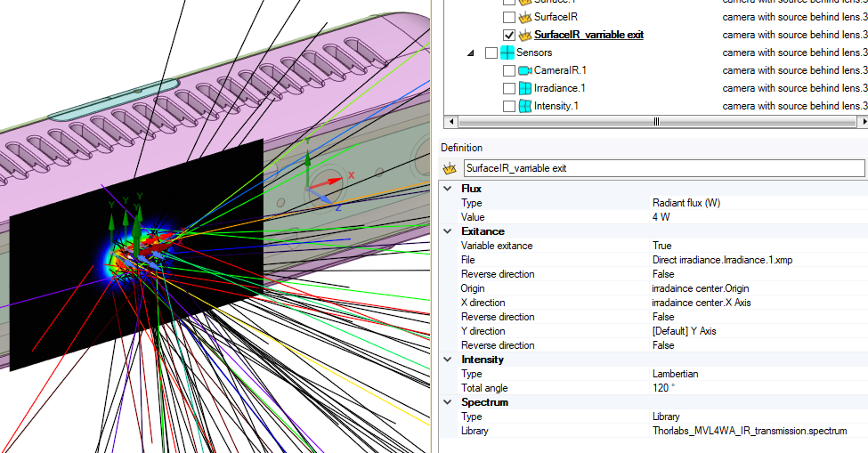Viewport: 868px width, 453px height.
Task: Collapse the Spectrum property section
Action: 448,402
